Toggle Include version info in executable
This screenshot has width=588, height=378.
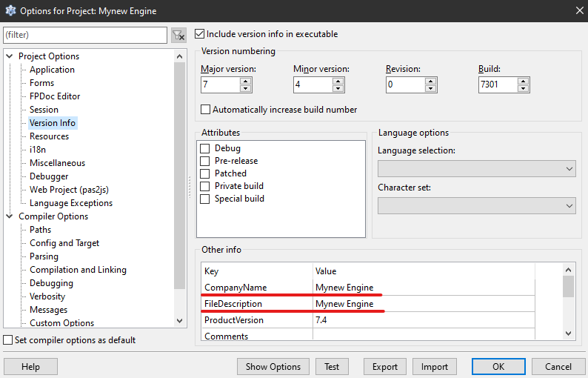pyautogui.click(x=199, y=33)
